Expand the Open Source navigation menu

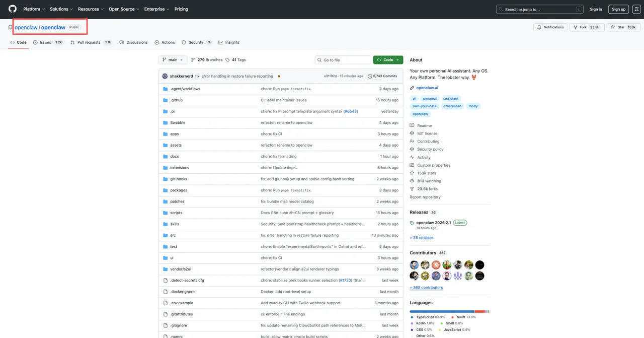(123, 9)
